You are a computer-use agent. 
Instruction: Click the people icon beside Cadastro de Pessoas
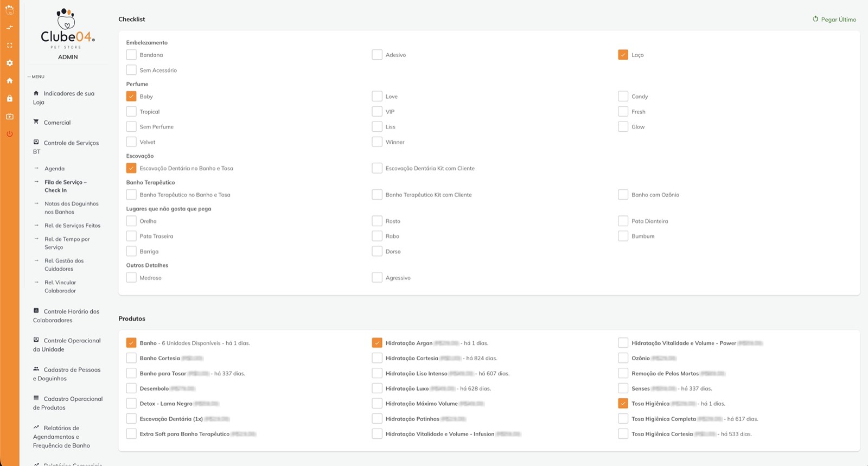(36, 369)
